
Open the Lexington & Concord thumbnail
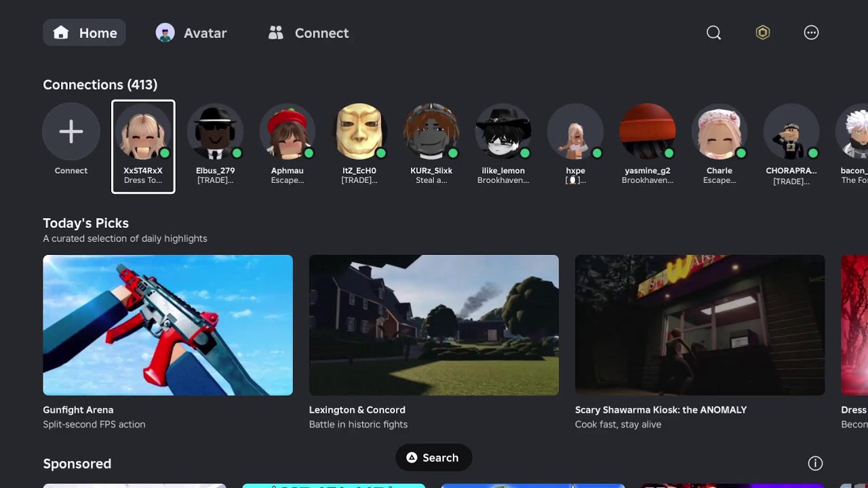[434, 325]
